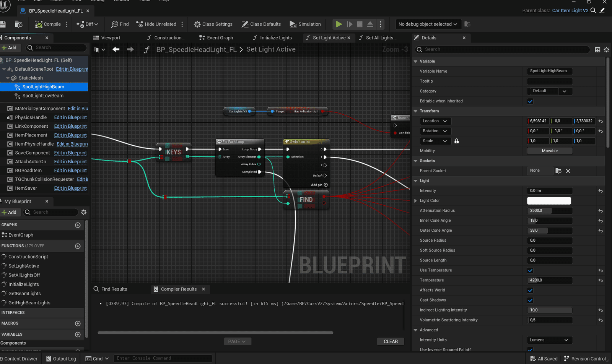Click CLEAR in compiler results
The height and width of the screenshot is (364, 612).
[x=391, y=341]
